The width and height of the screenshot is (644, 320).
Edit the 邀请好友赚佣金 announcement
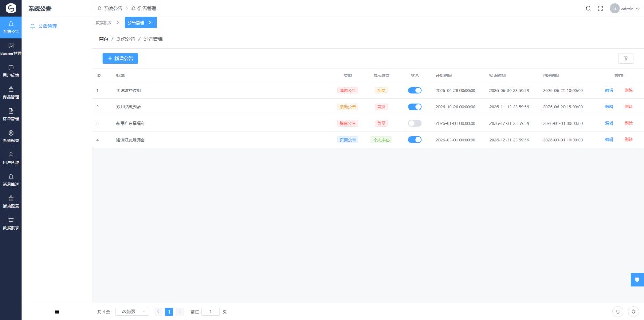[x=609, y=140]
